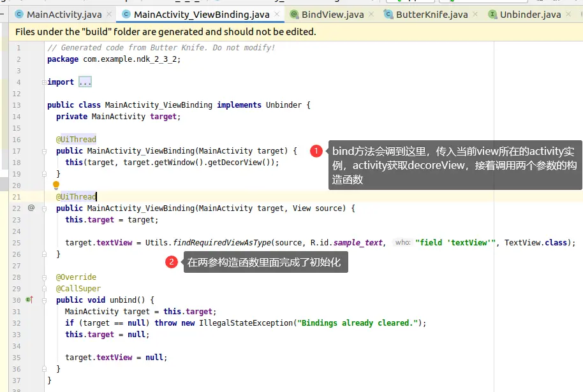This screenshot has height=392, width=583.
Task: Expand the folded import block marker on line 4
Action: click(x=44, y=82)
